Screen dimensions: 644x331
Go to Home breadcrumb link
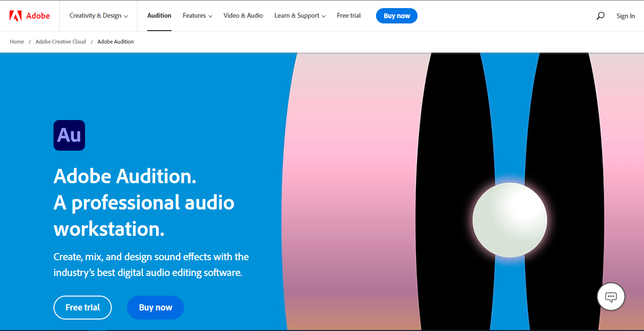coord(17,42)
